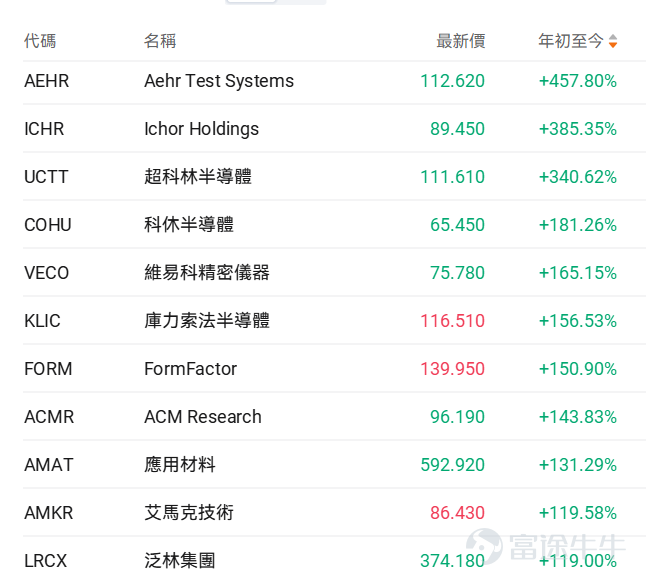Viewport: 646px width, 583px height.
Task: Click AMKR 艾馬克技術 name
Action: 189,513
